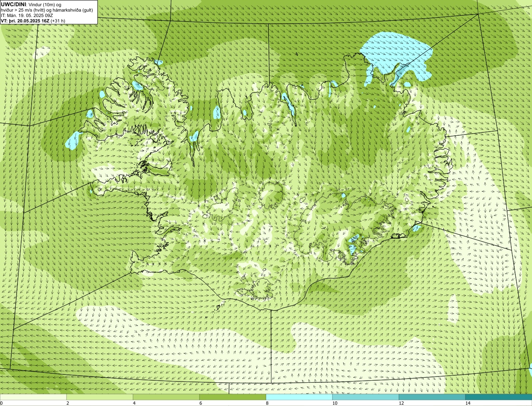This screenshot has height=406, width=532.
Task: Click the 12–14 m/s teal legend swatch
Action: point(432,397)
